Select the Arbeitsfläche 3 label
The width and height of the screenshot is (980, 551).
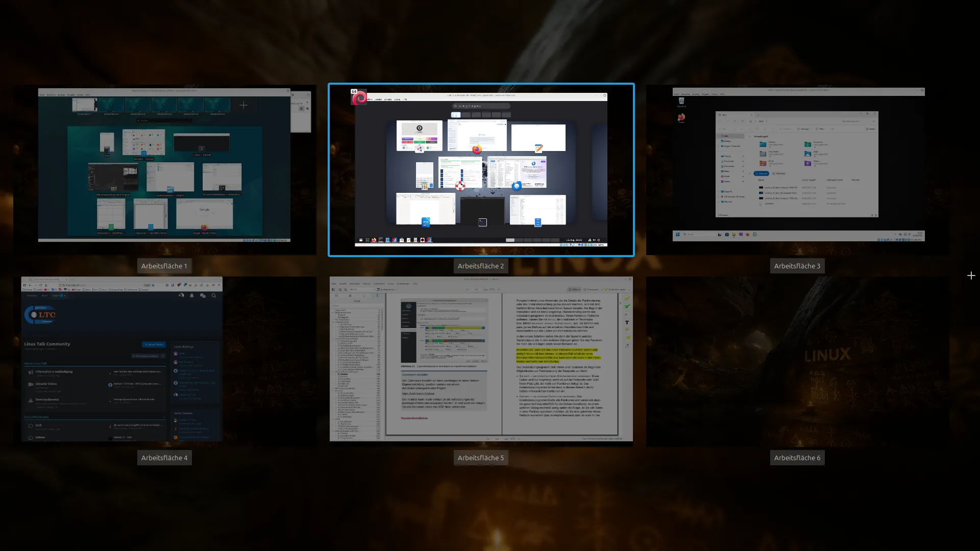click(x=797, y=266)
